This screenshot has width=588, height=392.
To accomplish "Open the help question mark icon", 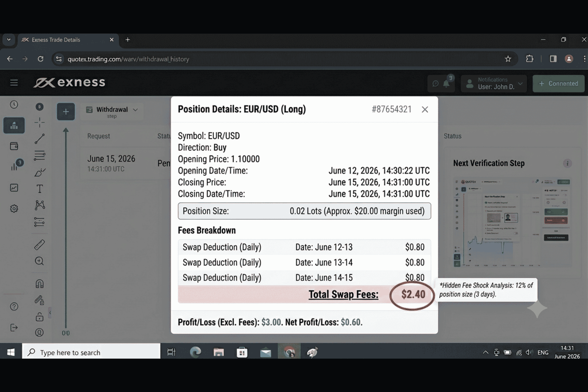I will (14, 307).
